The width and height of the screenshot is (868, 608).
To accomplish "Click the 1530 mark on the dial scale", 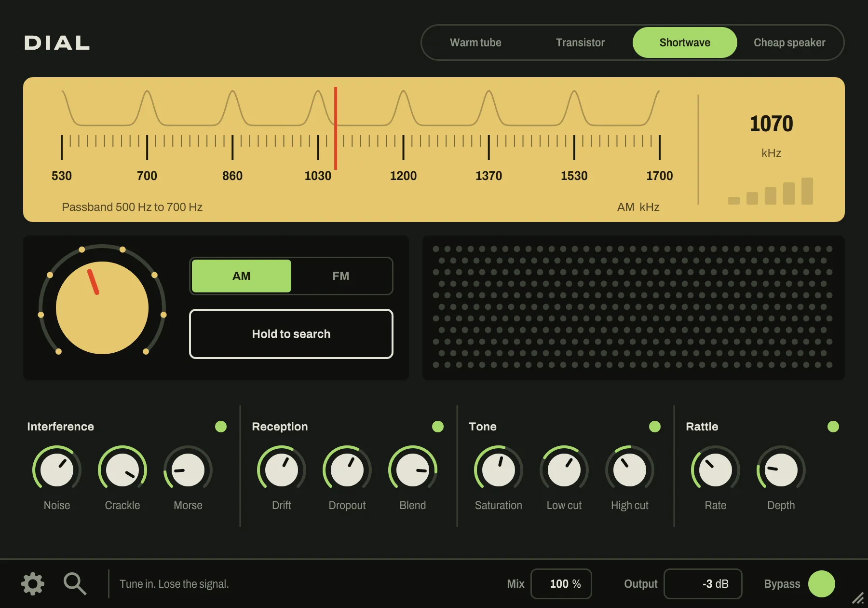I will 574,176.
